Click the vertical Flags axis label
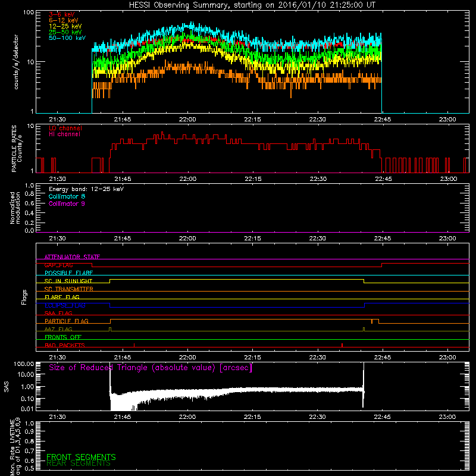Viewport: 476px width, 476px height. pyautogui.click(x=24, y=297)
